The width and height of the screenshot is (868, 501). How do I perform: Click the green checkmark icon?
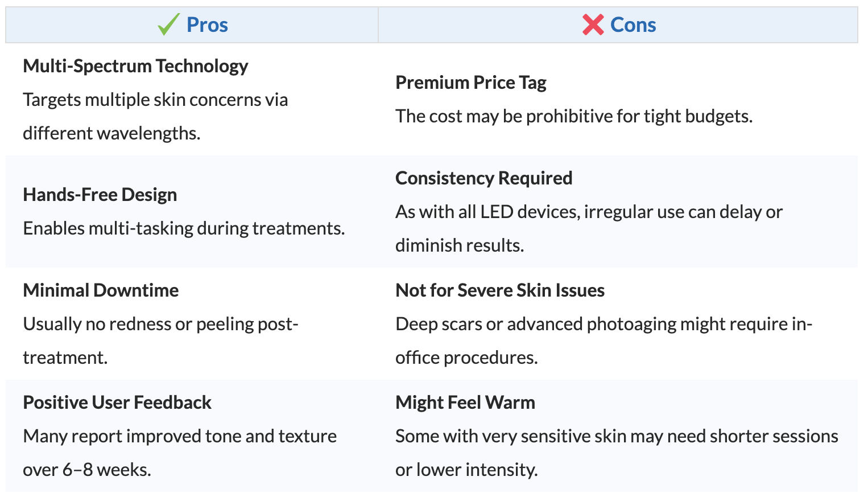[168, 24]
